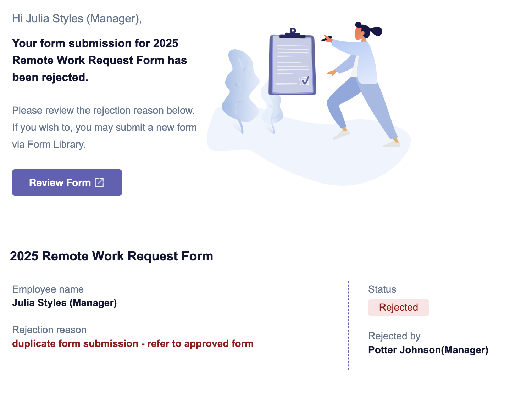Click the Rejected by label
This screenshot has width=532, height=394.
coord(394,336)
